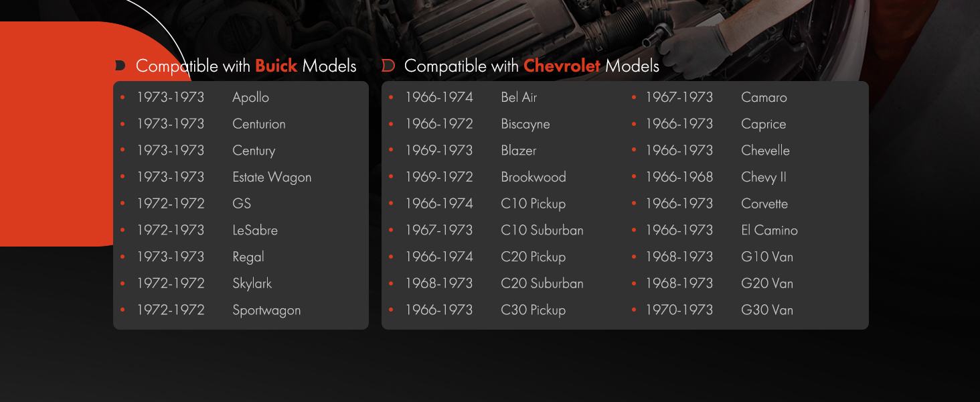Click the Regal model name
The height and width of the screenshot is (402, 980).
[248, 257]
